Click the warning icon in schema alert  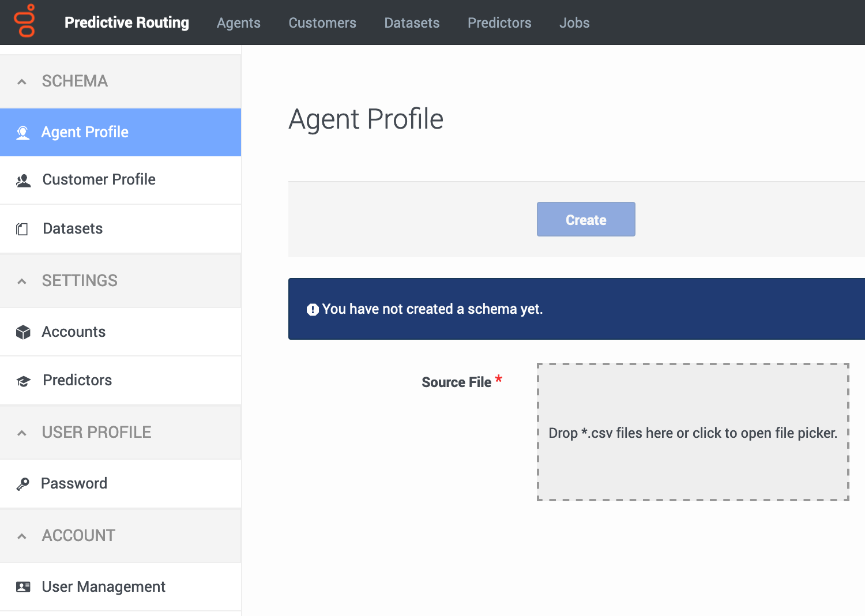pos(313,310)
